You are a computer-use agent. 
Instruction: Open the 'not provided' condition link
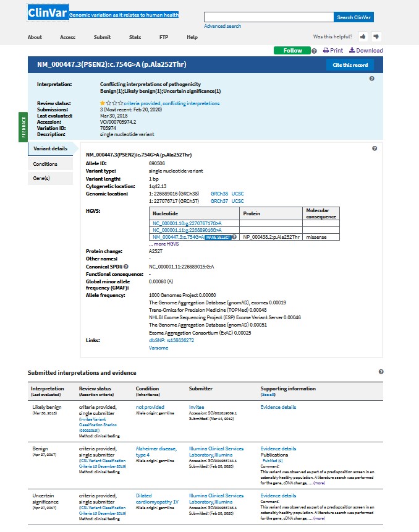[150, 407]
